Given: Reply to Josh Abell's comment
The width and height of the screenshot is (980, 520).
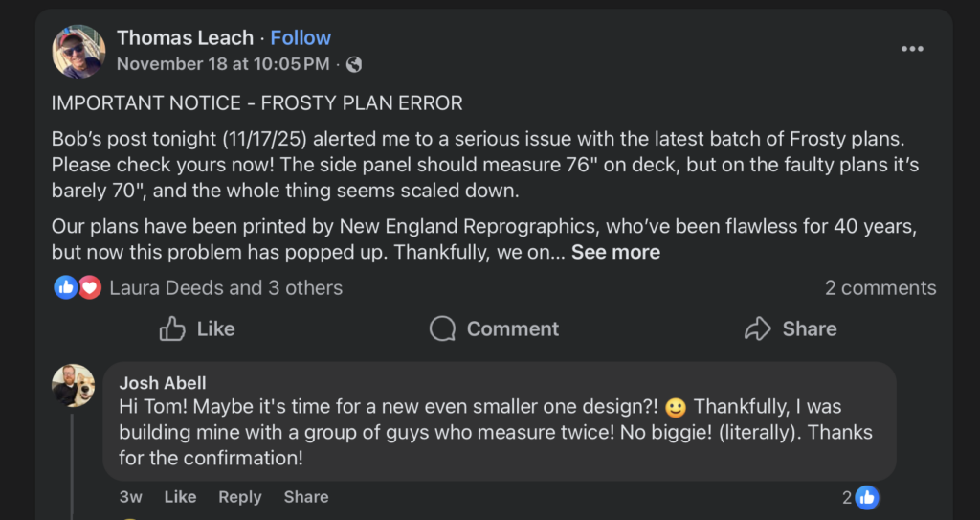Looking at the screenshot, I should (x=239, y=497).
